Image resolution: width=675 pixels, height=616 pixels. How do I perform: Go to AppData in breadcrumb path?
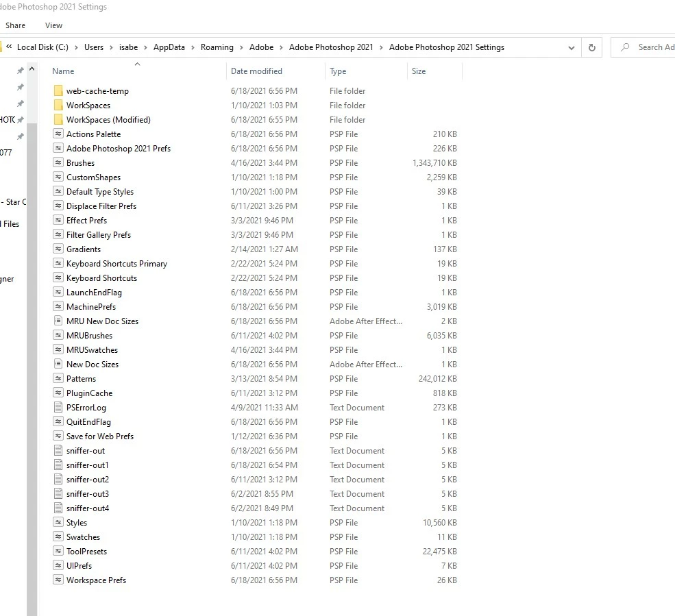click(169, 47)
